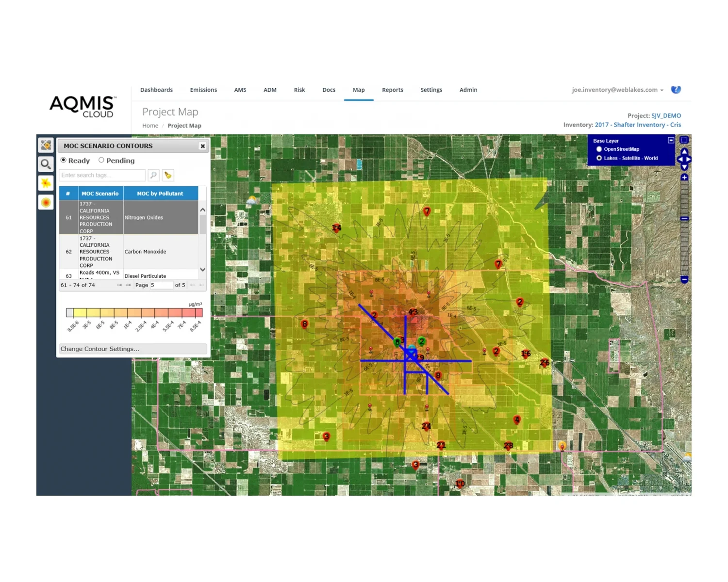Go to previous page of scenario table
The height and width of the screenshot is (582, 728).
coord(128,285)
